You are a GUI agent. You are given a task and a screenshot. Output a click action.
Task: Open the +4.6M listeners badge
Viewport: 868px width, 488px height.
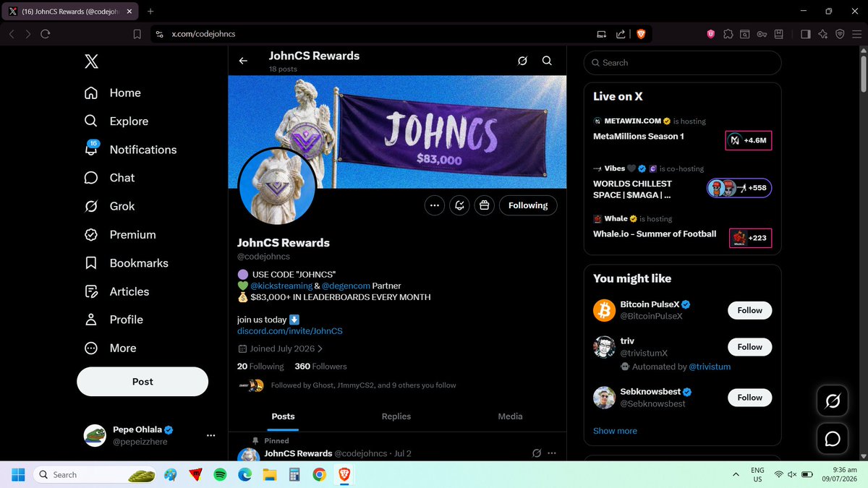point(749,140)
